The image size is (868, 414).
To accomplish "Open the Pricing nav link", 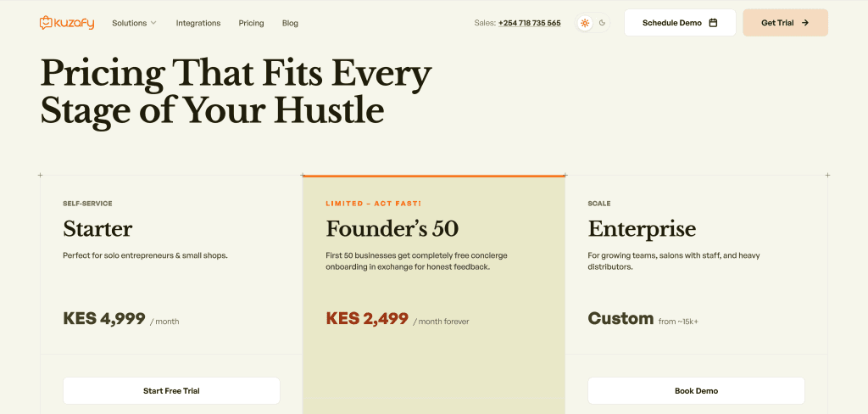I will 251,23.
